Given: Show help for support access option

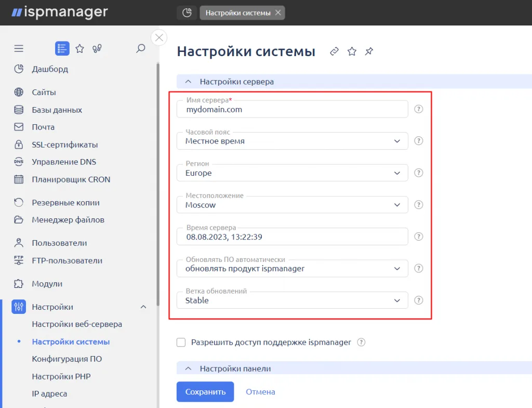Looking at the screenshot, I should coord(362,342).
